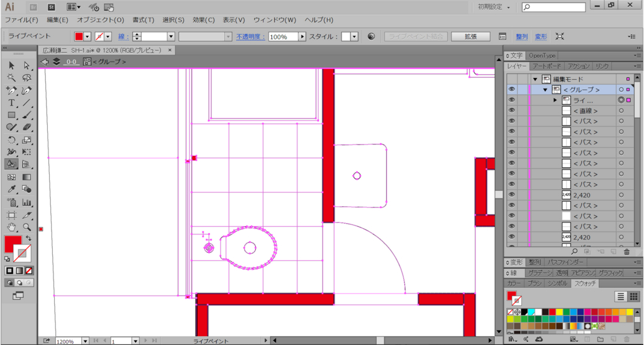Toggle visibility of the ライ… layer row
Screen dimensions: 644x345
pyautogui.click(x=512, y=100)
